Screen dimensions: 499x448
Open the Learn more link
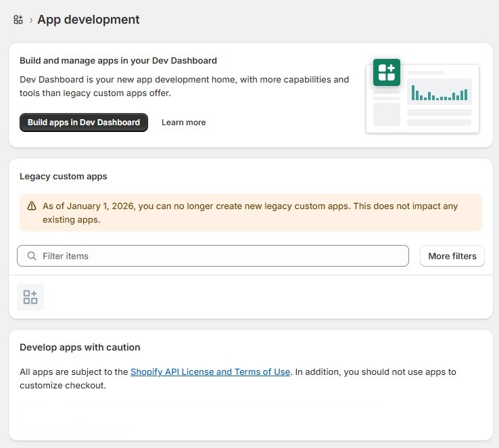pos(183,122)
